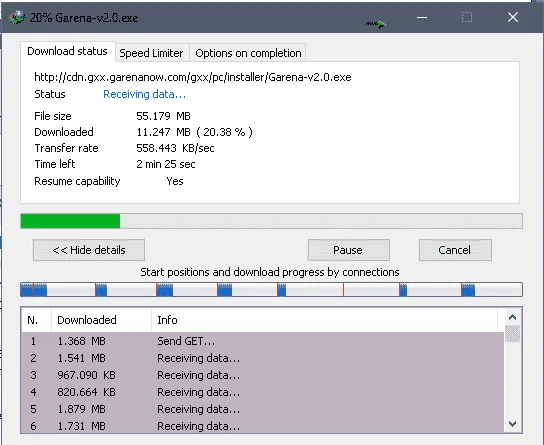The image size is (544, 445).
Task: Click scroll up arrow in connections list
Action: [512, 317]
